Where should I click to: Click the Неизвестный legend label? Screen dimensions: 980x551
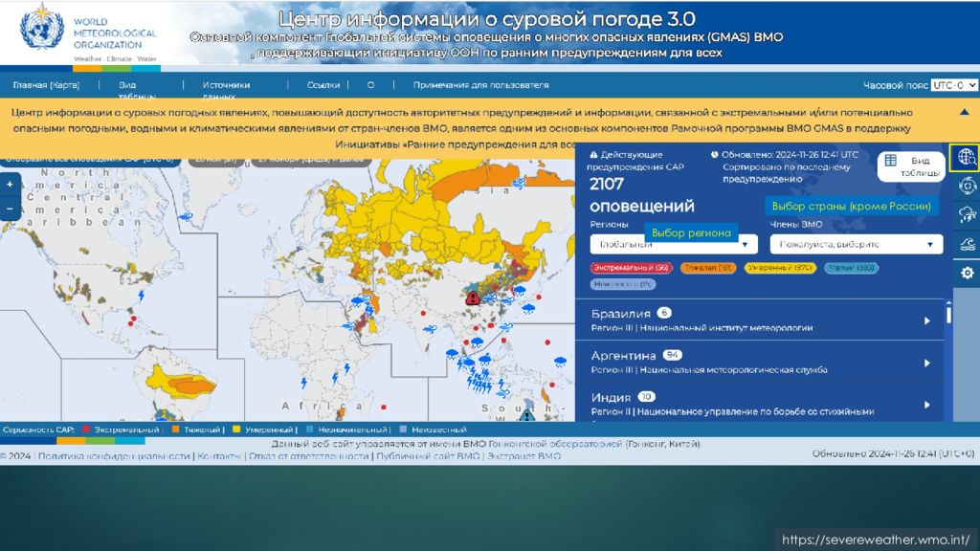tap(438, 430)
